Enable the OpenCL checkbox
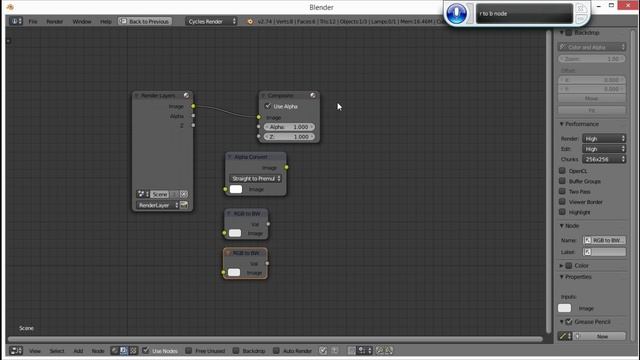Screen dimensions: 640x360 [562, 171]
